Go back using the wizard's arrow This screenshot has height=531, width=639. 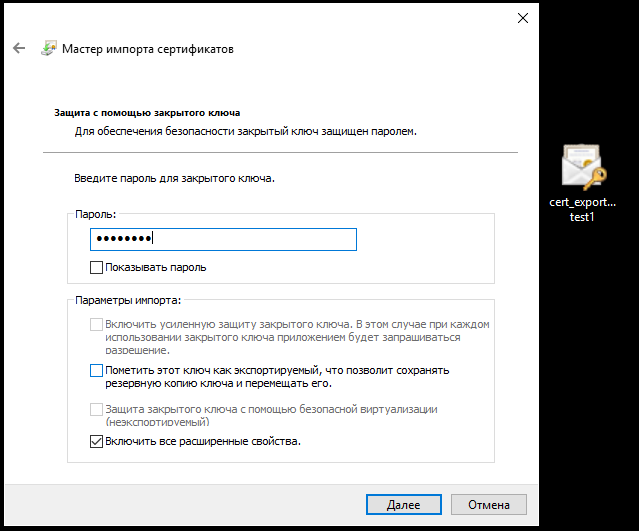19,48
